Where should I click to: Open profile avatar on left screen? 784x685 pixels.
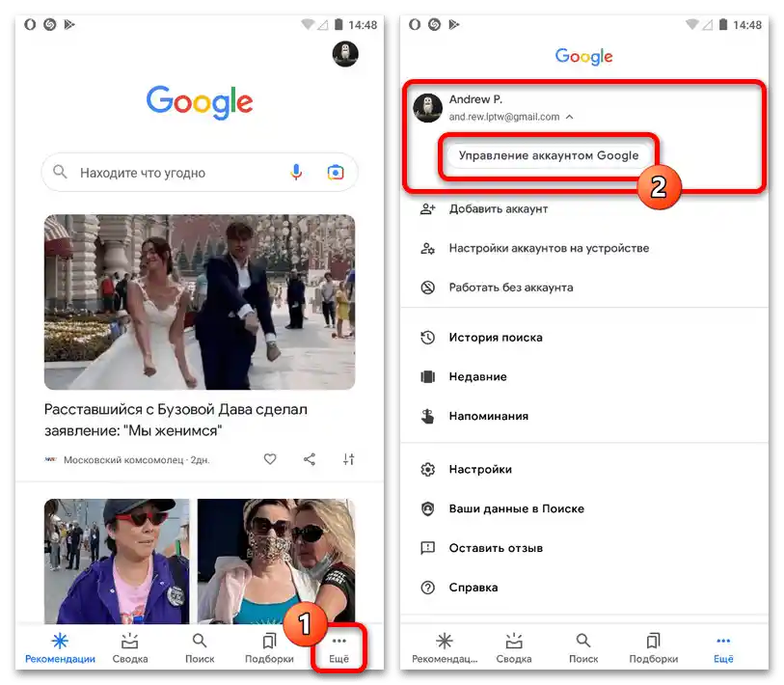point(345,54)
